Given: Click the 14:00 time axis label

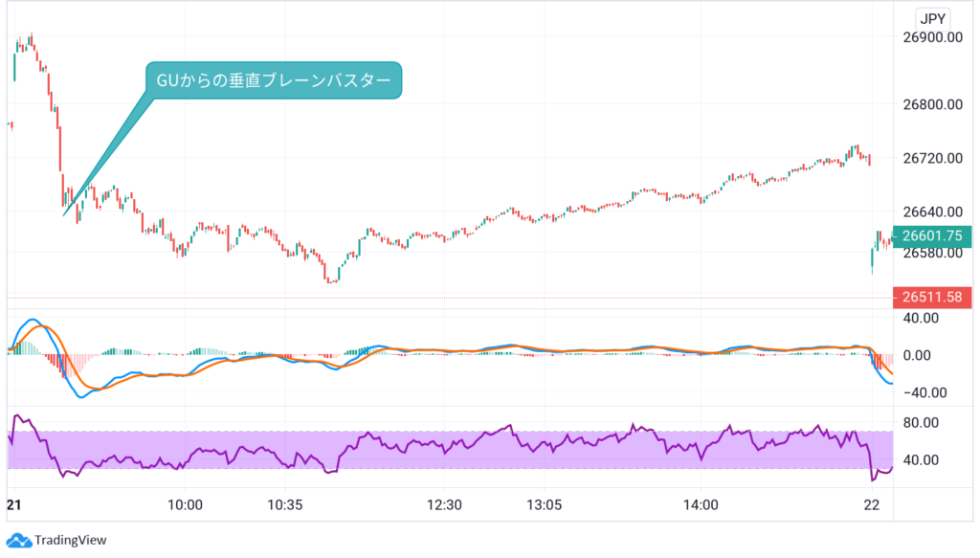Looking at the screenshot, I should coord(702,505).
